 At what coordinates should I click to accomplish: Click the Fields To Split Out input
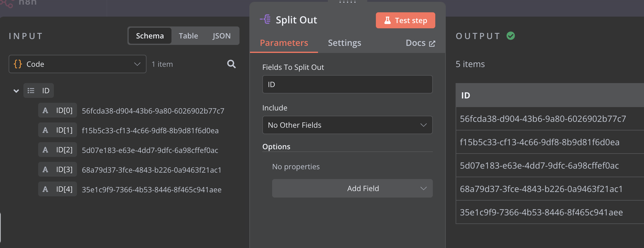coord(347,84)
